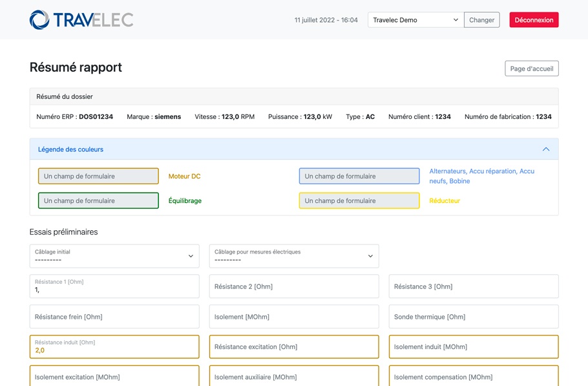Click the Type AC text
The height and width of the screenshot is (386, 588).
[x=361, y=116]
